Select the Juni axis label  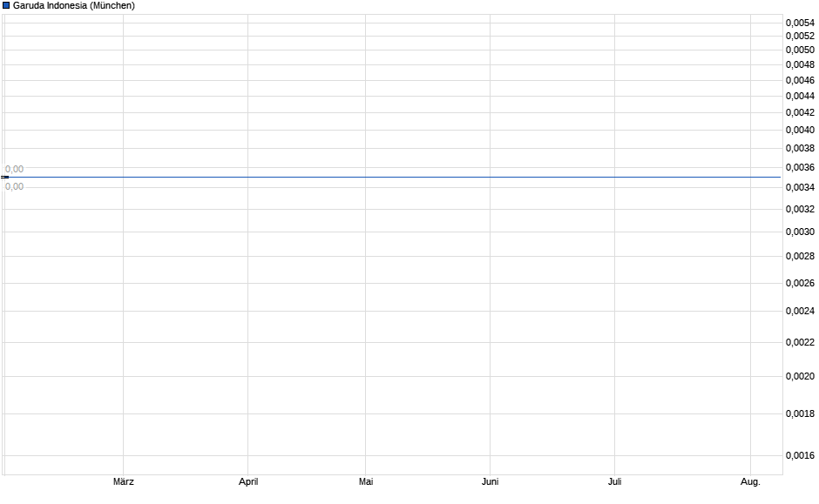(x=490, y=481)
